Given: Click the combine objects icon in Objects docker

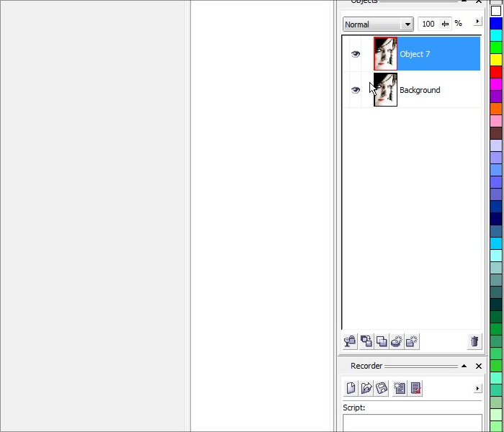Looking at the screenshot, I should (382, 341).
